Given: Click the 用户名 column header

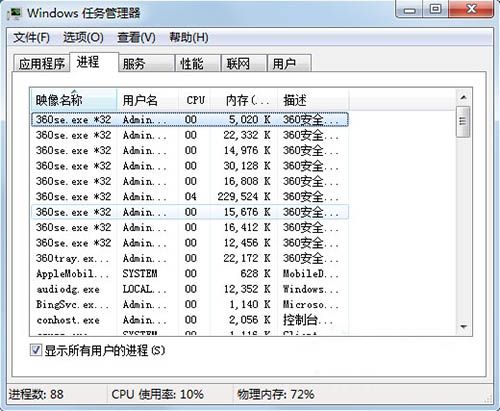Looking at the screenshot, I should pos(148,100).
